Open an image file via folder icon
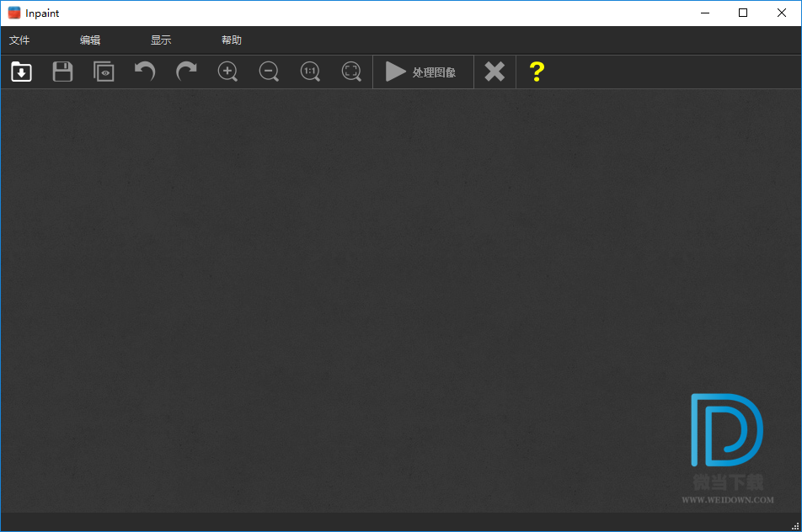This screenshot has width=802, height=532. 22,72
